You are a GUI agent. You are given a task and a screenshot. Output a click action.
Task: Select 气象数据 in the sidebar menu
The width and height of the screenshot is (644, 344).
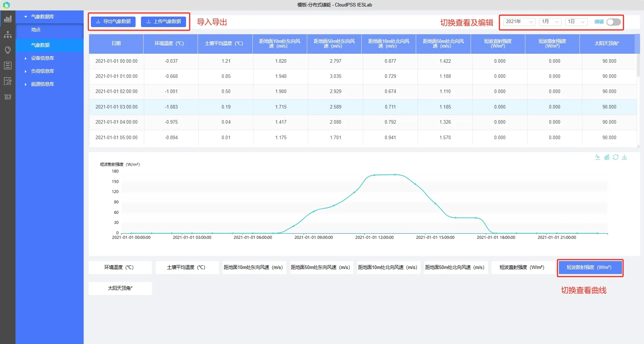pos(50,45)
